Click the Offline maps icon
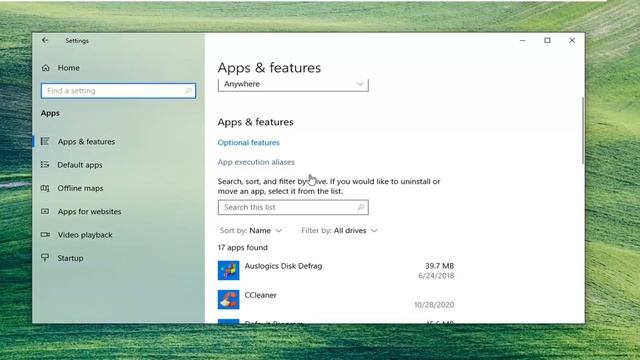640x360 pixels. coord(45,188)
